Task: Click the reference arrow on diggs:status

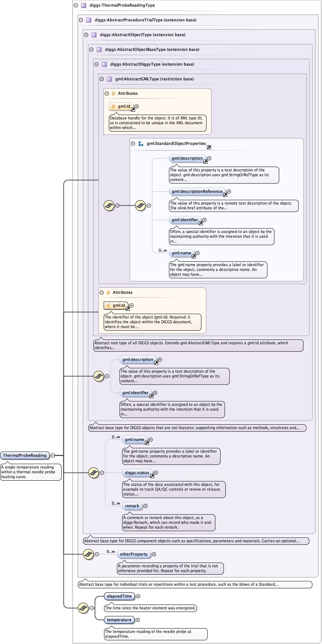Action: [x=152, y=476]
